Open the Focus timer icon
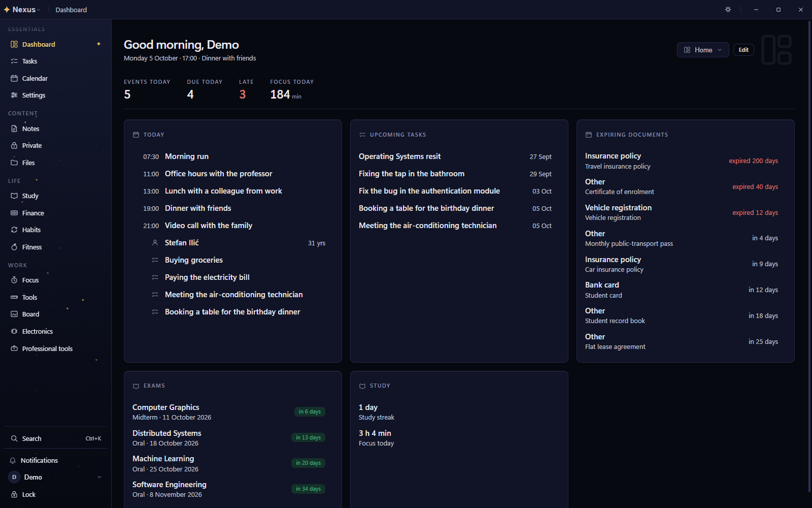The image size is (812, 508). [x=14, y=280]
